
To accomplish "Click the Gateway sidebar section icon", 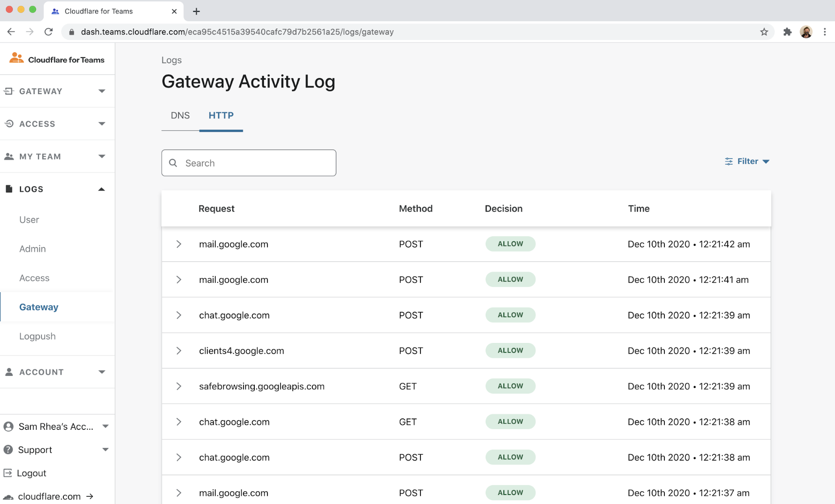I will pyautogui.click(x=9, y=91).
